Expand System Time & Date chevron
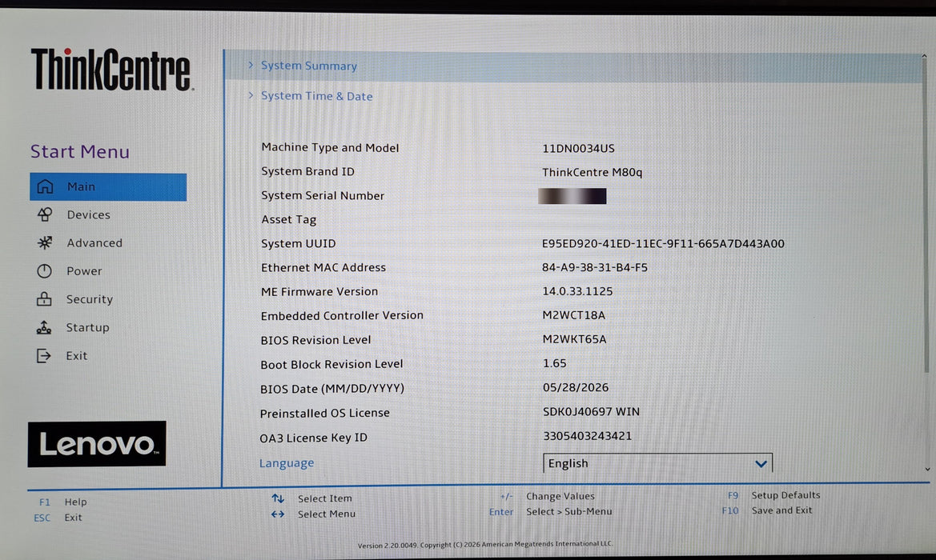Screen dimensions: 936x560 point(251,95)
